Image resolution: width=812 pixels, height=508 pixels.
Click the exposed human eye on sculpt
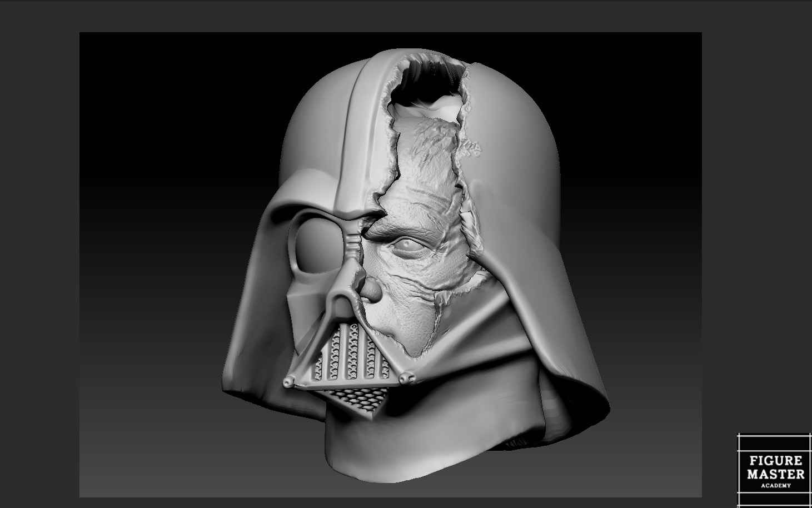tap(409, 245)
